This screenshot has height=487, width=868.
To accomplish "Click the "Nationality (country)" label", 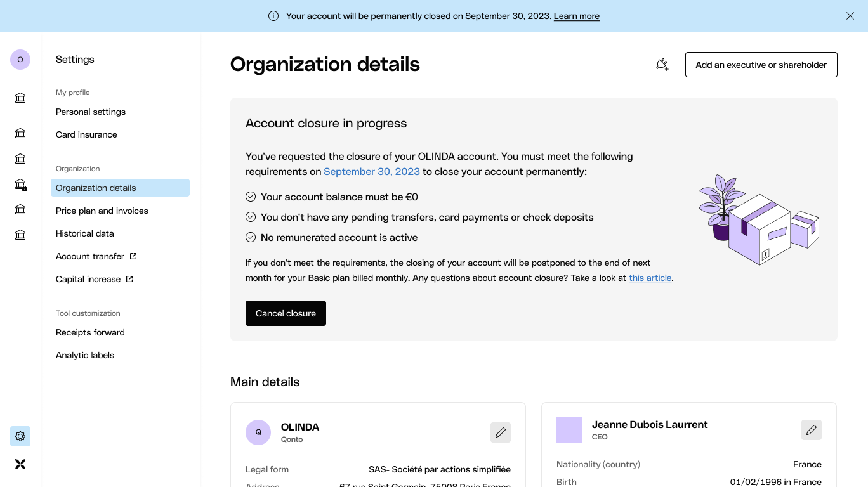I will [x=598, y=464].
